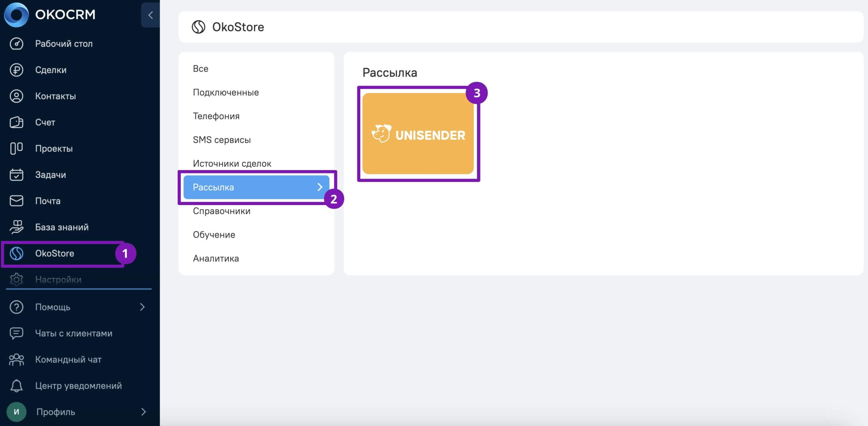The height and width of the screenshot is (426, 868).
Task: Click the Сделки ruble icon
Action: (16, 70)
